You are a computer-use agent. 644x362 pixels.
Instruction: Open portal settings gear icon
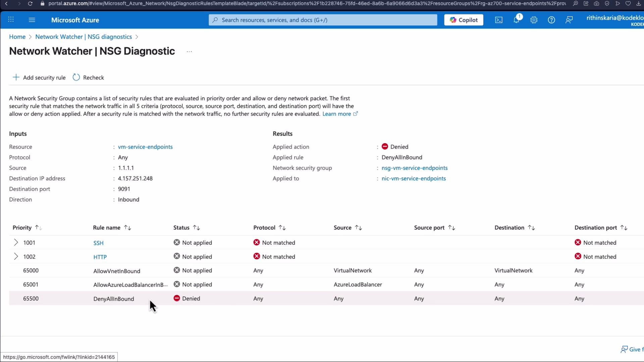(x=534, y=20)
